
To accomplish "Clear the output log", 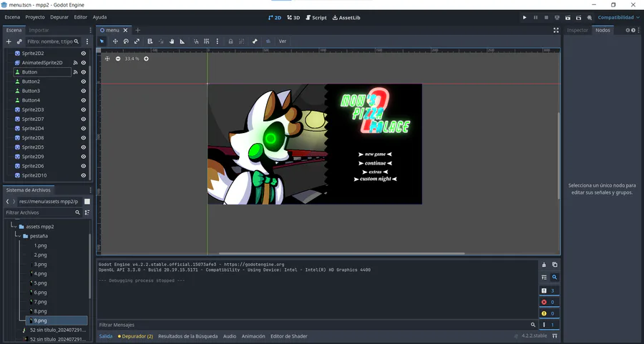I will click(x=544, y=265).
